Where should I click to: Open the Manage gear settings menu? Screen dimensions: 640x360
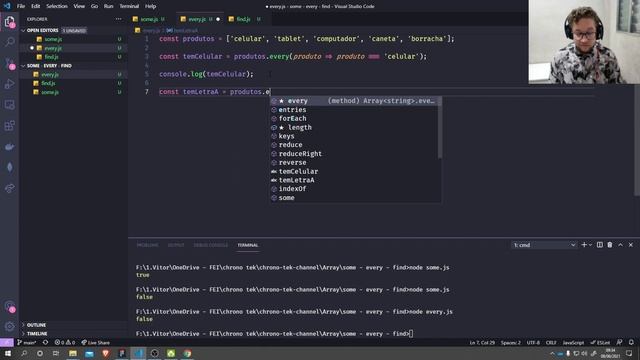[x=9, y=326]
